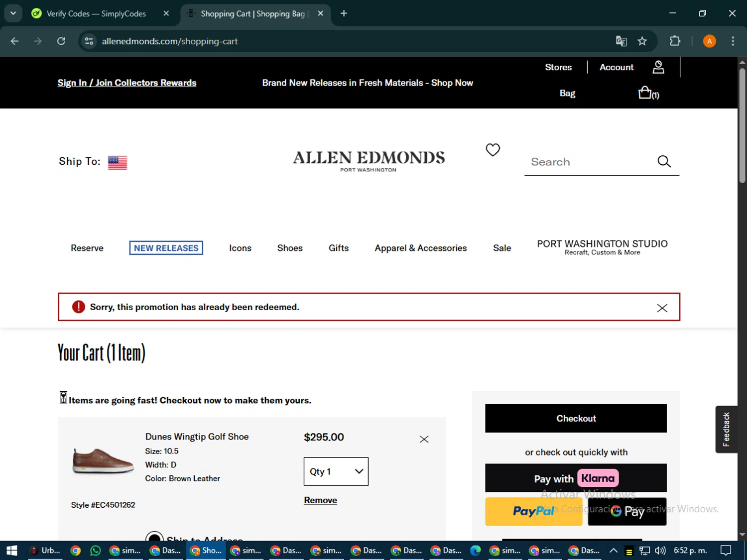This screenshot has width=747, height=560.
Task: Open the shopping bag icon in header
Action: (645, 93)
